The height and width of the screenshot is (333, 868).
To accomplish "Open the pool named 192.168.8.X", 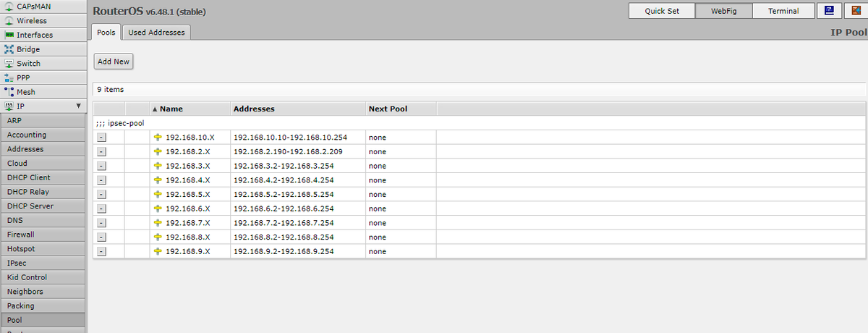I will coord(187,237).
